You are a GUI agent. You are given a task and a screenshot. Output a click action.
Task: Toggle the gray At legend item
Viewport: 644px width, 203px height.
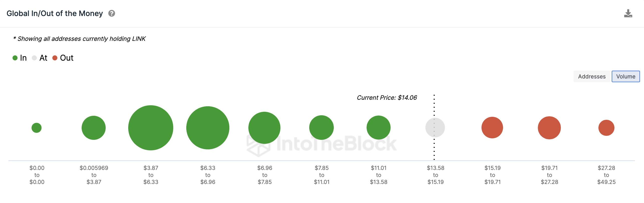coord(40,58)
